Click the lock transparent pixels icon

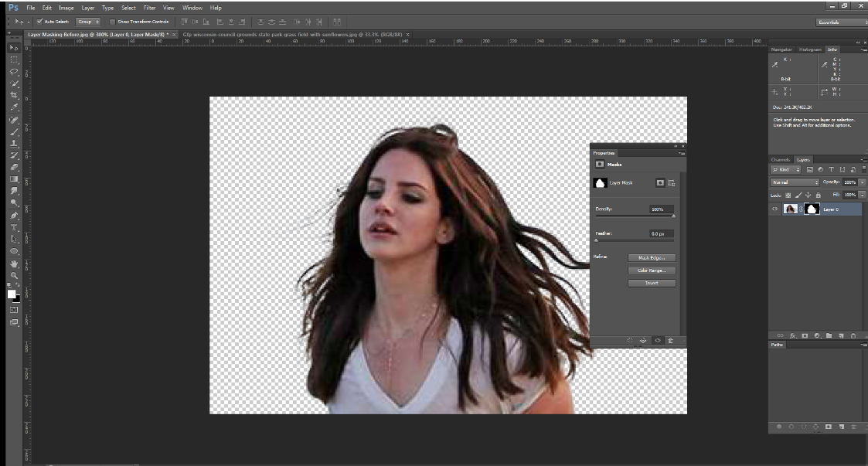click(788, 195)
